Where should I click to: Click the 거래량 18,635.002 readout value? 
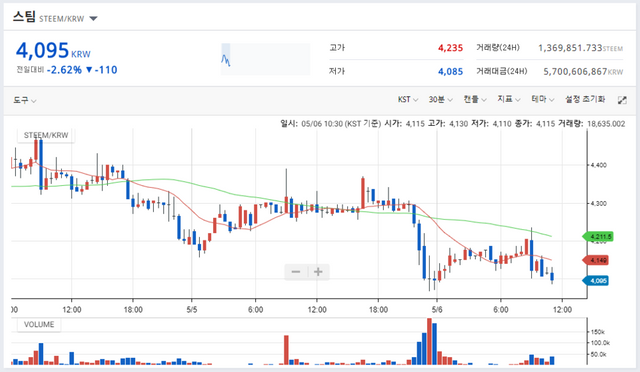[x=606, y=124]
